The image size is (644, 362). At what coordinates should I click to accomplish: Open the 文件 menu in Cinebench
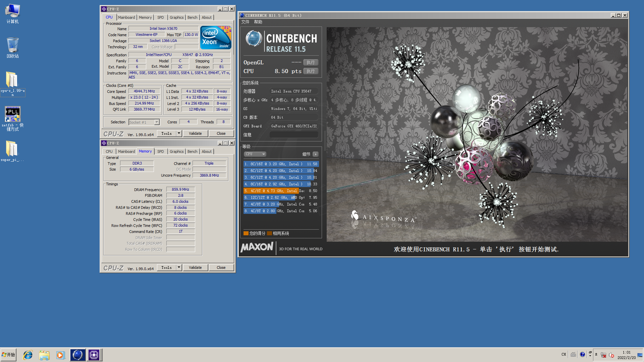(x=245, y=22)
